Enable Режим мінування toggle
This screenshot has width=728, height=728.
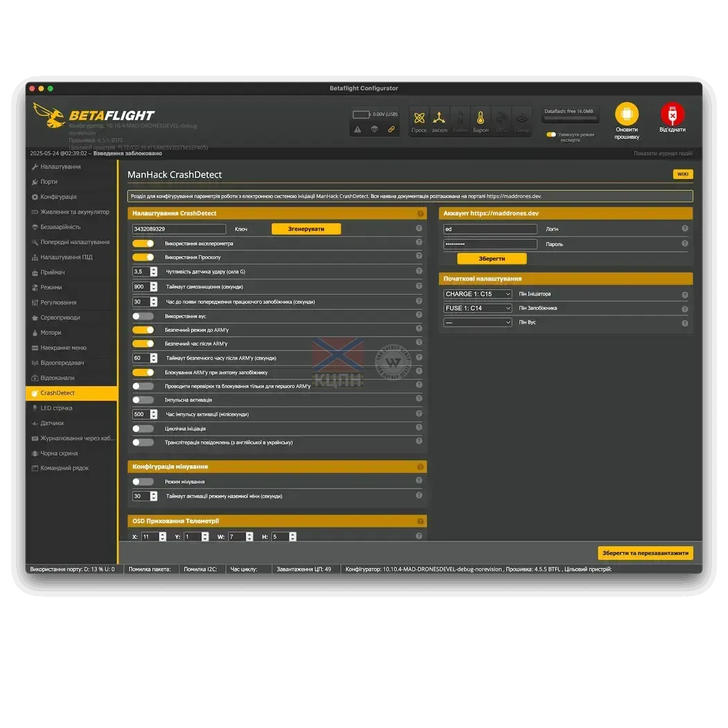143,482
